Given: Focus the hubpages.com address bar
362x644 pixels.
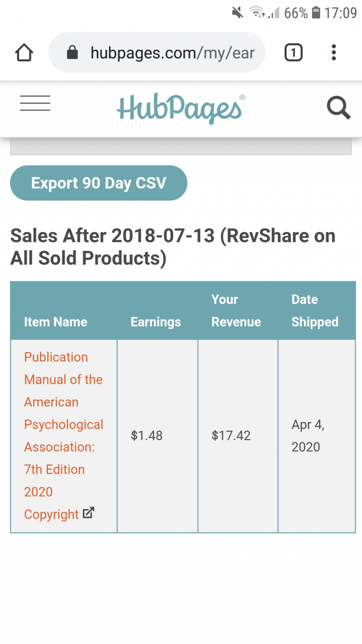Looking at the screenshot, I should [157, 52].
